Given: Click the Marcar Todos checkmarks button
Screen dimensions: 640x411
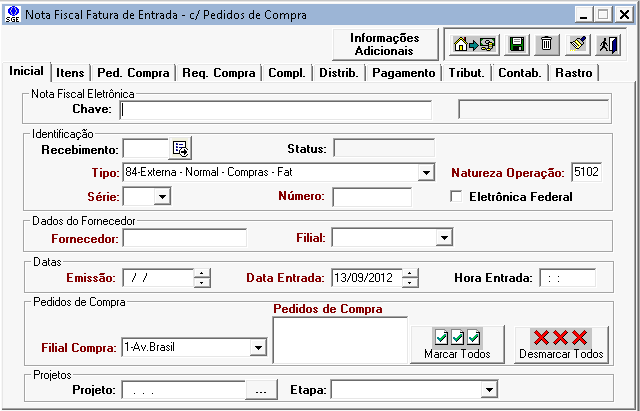Looking at the screenshot, I should [x=458, y=344].
